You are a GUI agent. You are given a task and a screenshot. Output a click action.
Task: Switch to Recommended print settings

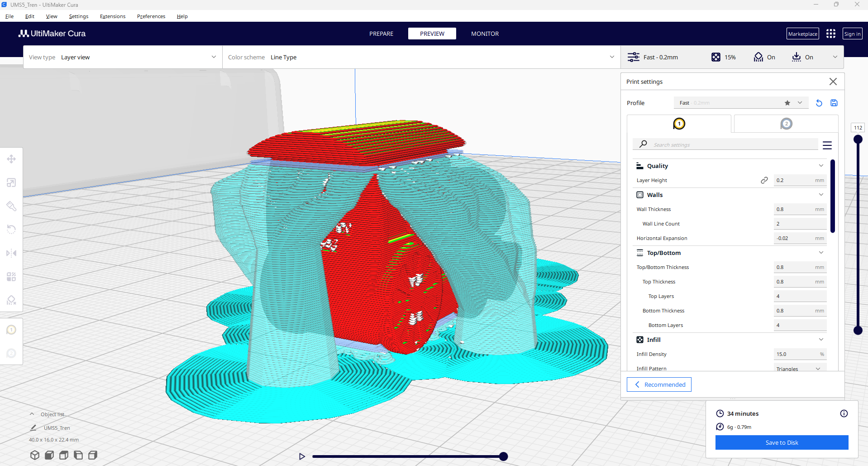pyautogui.click(x=659, y=384)
